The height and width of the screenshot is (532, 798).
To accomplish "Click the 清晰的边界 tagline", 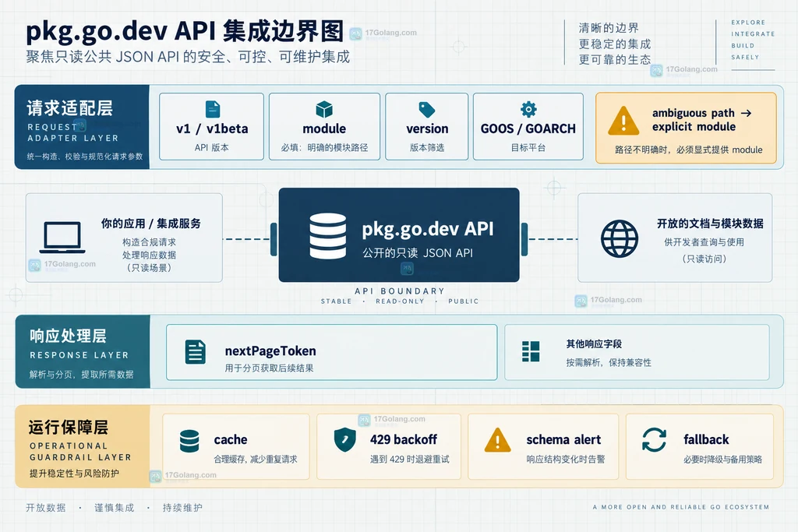I will [609, 28].
